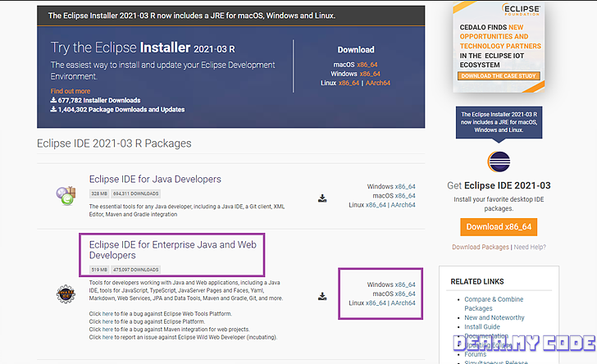The image size is (597, 364).
Task: Click the '677,782 Installer Downloads' text
Action: point(99,101)
